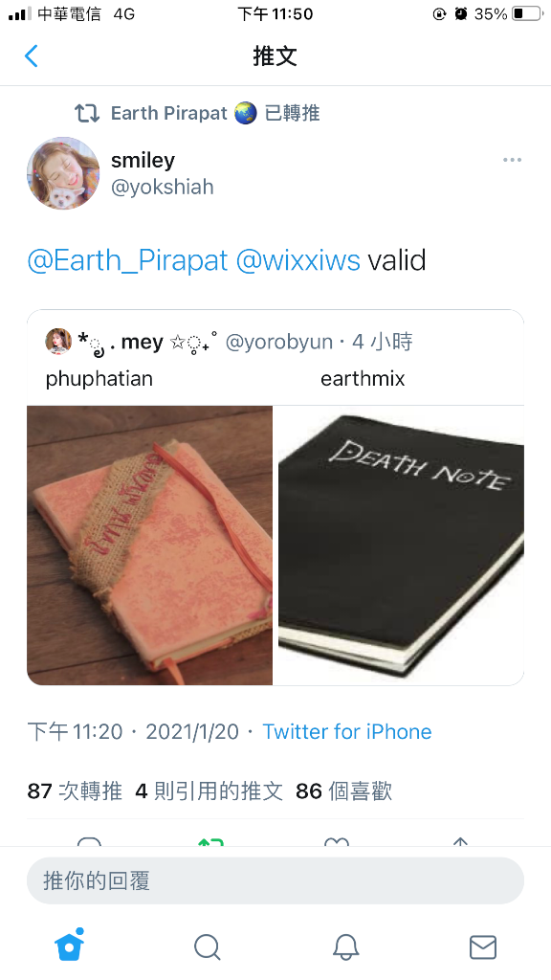View the 86 likes list
551x980 pixels.
click(343, 791)
